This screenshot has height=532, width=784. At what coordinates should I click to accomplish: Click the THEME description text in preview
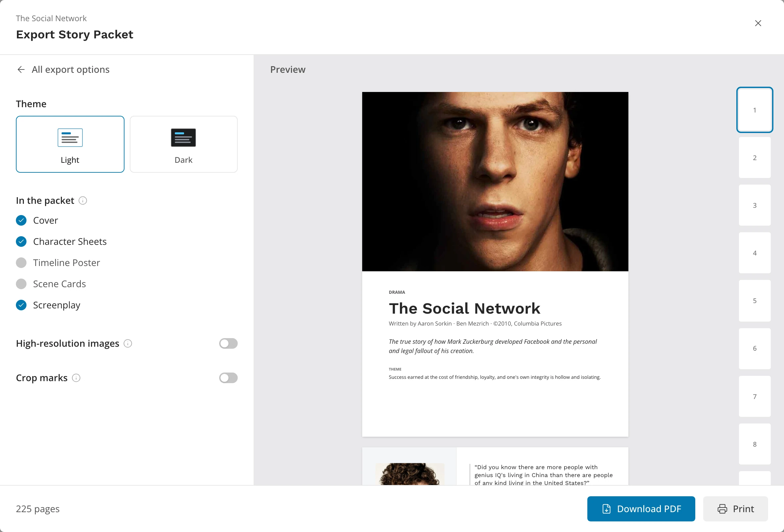pos(495,377)
